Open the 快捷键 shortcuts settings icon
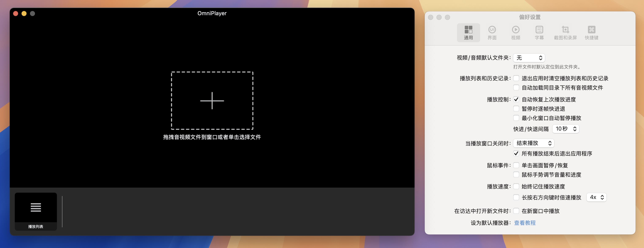Screen dimensions: 644x248 click(591, 32)
